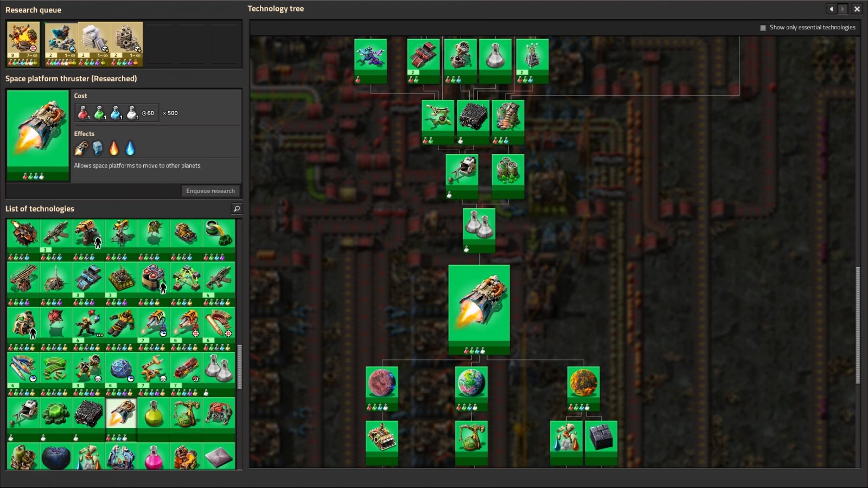Image resolution: width=868 pixels, height=488 pixels.
Task: Click the thruster unlock icon under Effects
Action: coord(81,147)
